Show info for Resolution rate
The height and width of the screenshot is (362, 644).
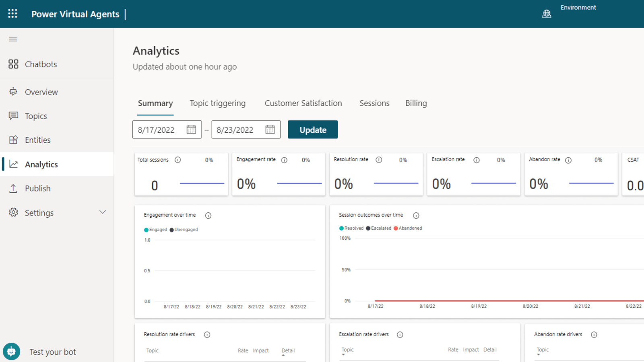click(x=379, y=160)
